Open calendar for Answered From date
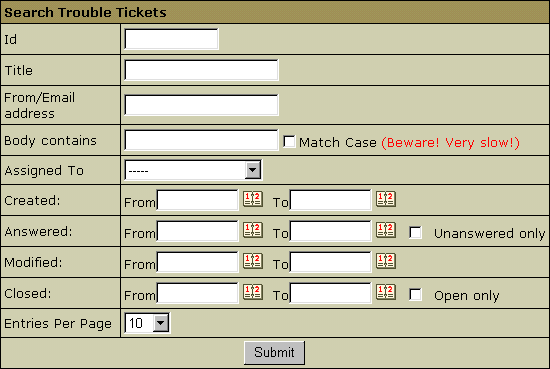Viewport: 550px width, 369px height. click(x=253, y=230)
